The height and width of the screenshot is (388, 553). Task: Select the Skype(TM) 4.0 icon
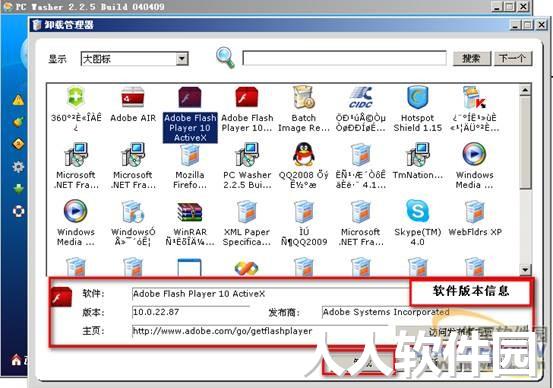pyautogui.click(x=418, y=211)
